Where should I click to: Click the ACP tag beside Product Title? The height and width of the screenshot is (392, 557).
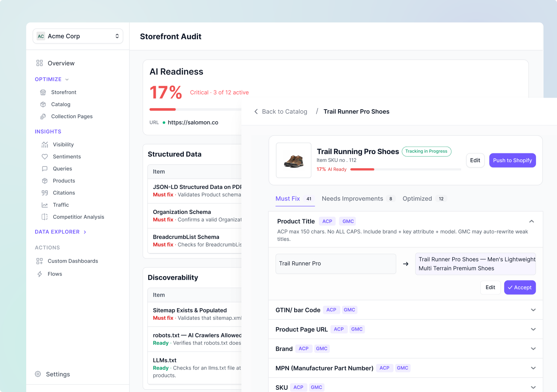(x=327, y=221)
